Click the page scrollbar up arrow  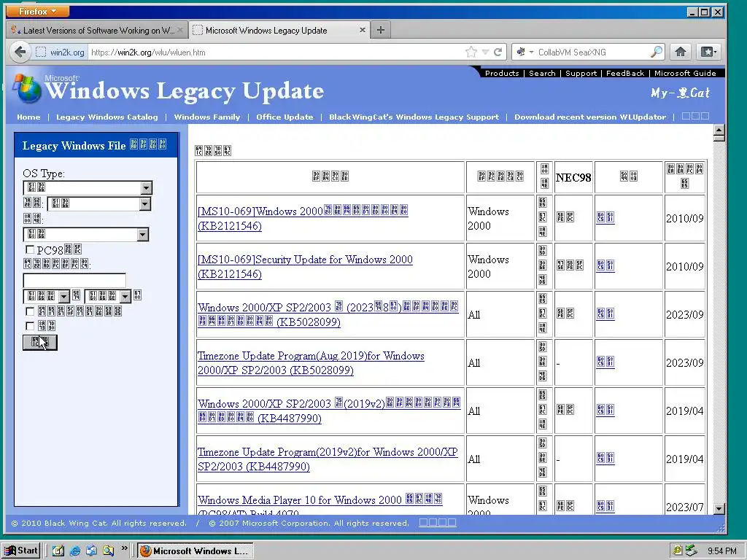[x=719, y=130]
